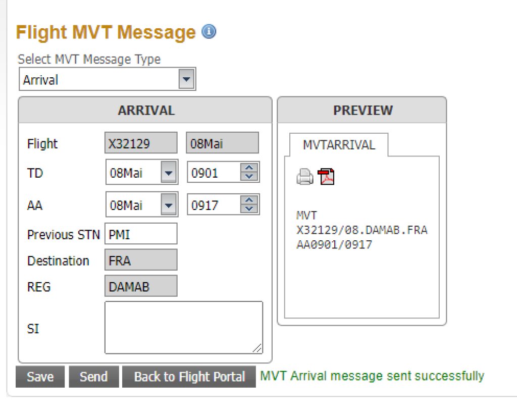Increase the TD time with up arrow

[249, 169]
